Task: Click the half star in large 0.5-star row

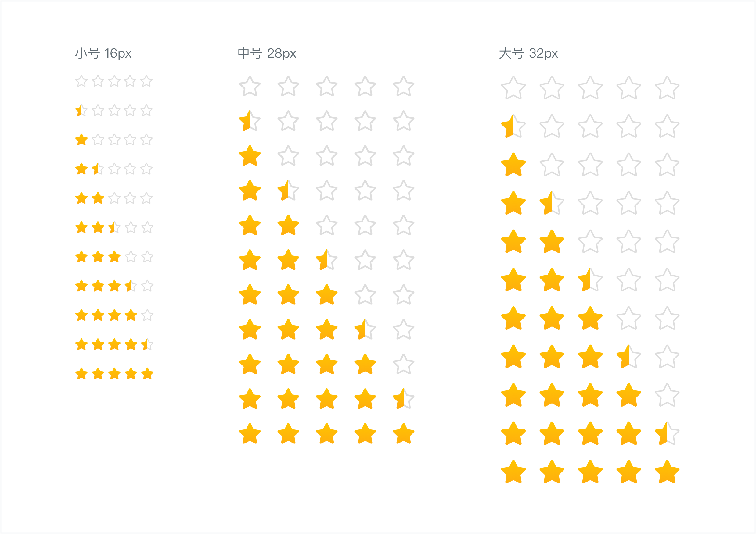Action: pyautogui.click(x=513, y=126)
